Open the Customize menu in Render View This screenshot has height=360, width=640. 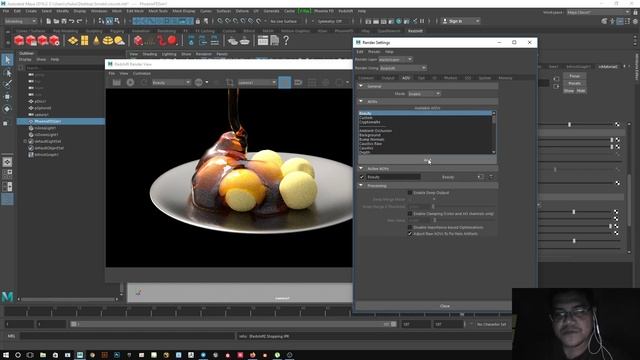click(x=142, y=73)
